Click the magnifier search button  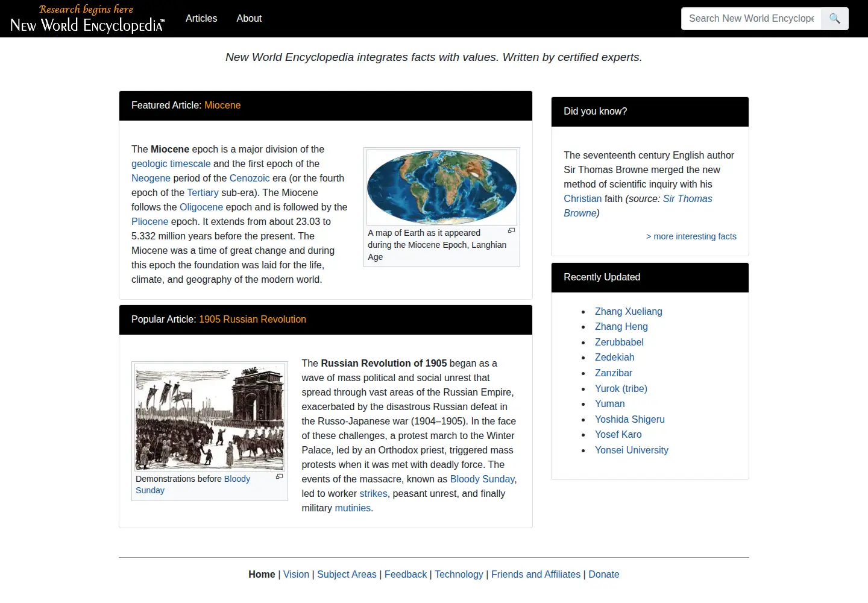[835, 19]
